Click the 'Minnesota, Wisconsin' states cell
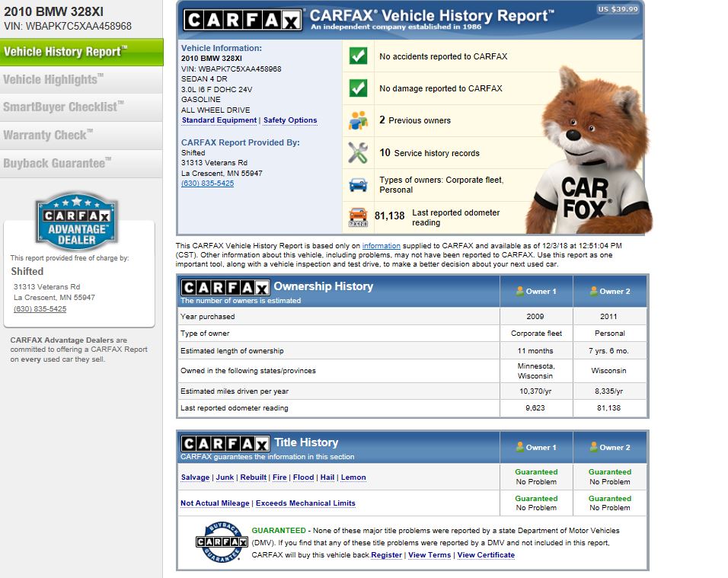The height and width of the screenshot is (578, 728). click(536, 371)
